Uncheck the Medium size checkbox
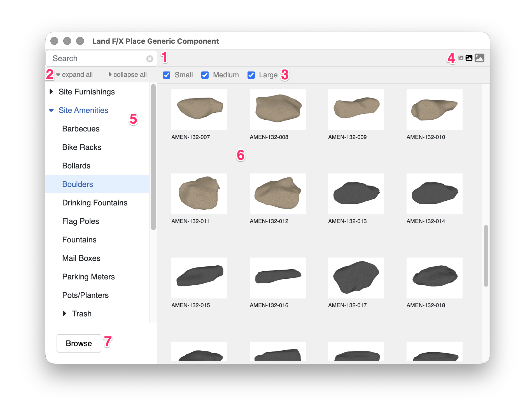This screenshot has width=532, height=403. pyautogui.click(x=205, y=75)
